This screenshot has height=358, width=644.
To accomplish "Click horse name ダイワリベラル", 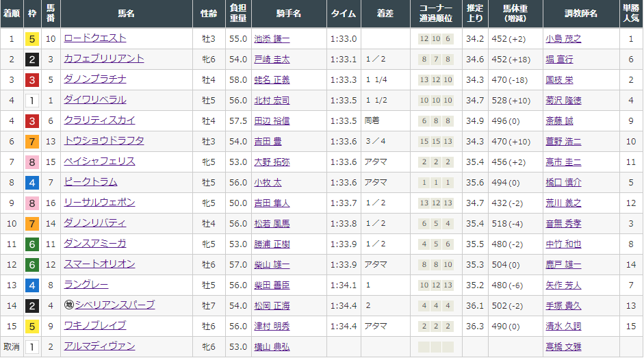I will coord(95,100).
